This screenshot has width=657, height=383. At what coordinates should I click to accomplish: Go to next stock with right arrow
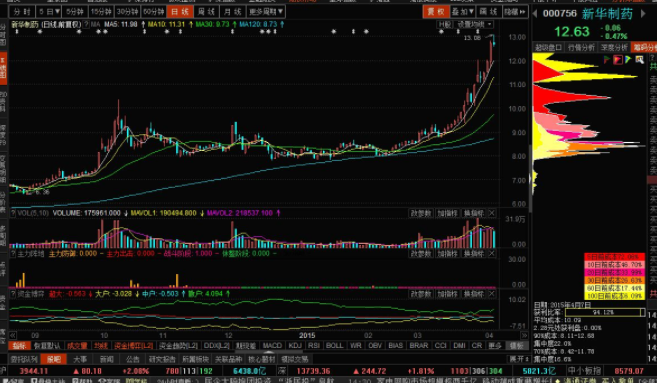(643, 13)
